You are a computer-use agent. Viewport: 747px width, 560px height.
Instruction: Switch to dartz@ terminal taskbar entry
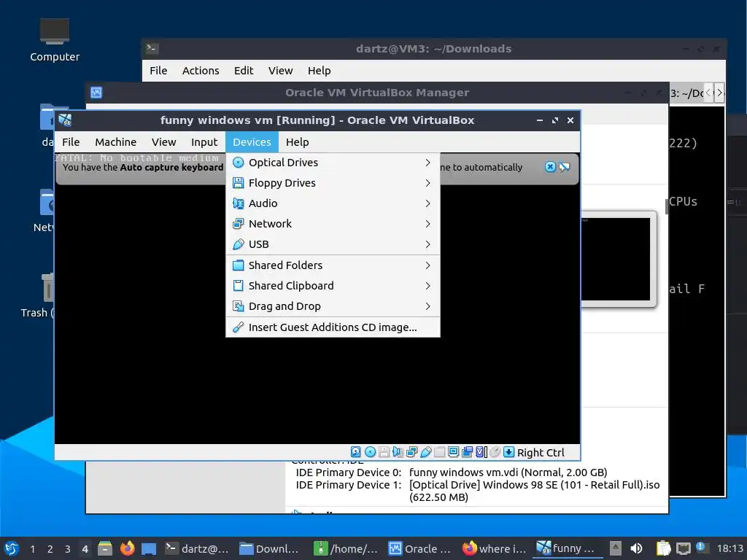pos(197,548)
